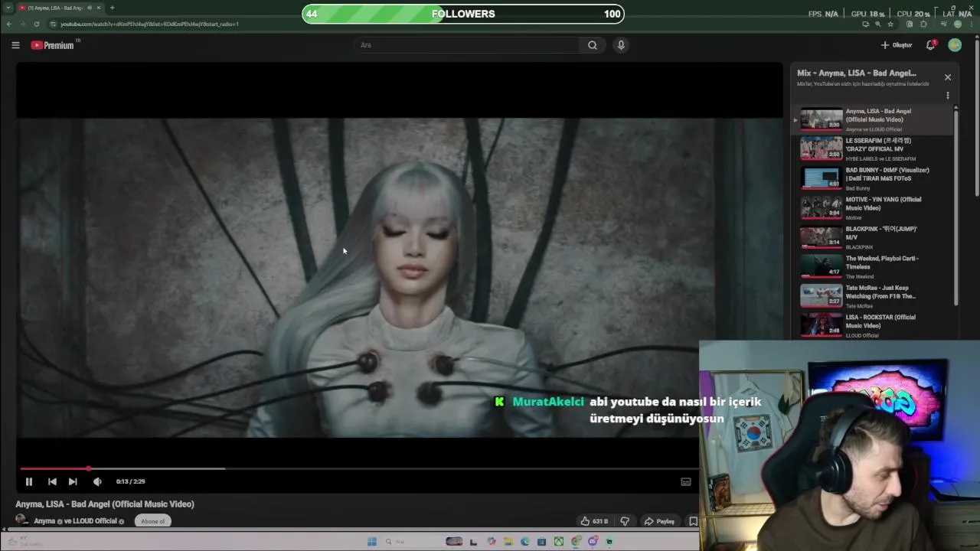The width and height of the screenshot is (980, 551).
Task: Play BAD BUNNY - DtMF Visualizer
Action: pyautogui.click(x=873, y=178)
